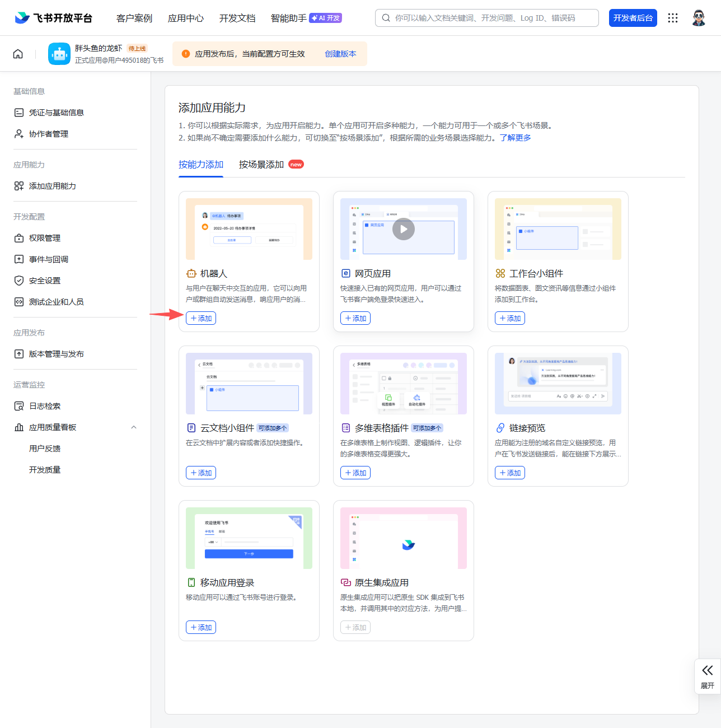This screenshot has width=721, height=728.
Task: Open 智能助手 in top navigation
Action: click(x=289, y=18)
